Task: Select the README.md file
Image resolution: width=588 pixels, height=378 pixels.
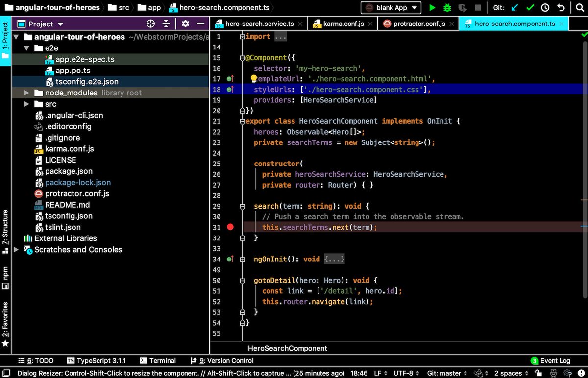Action: click(x=67, y=205)
